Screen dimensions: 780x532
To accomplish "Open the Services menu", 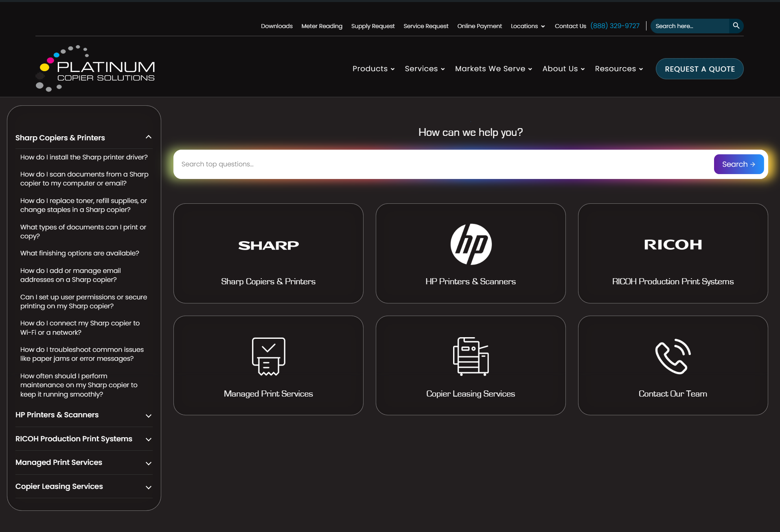I will [x=425, y=69].
